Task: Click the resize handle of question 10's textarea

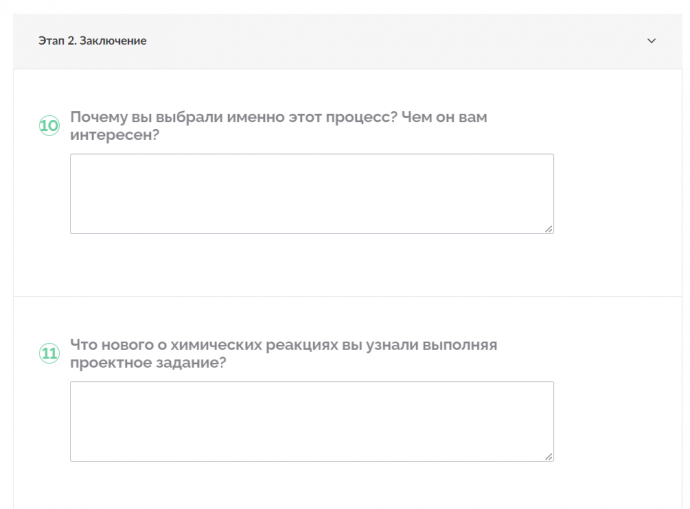Action: (548, 229)
